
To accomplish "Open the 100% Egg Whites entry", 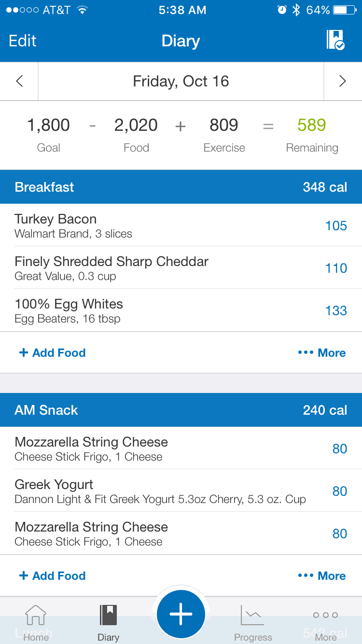I will pos(181,310).
